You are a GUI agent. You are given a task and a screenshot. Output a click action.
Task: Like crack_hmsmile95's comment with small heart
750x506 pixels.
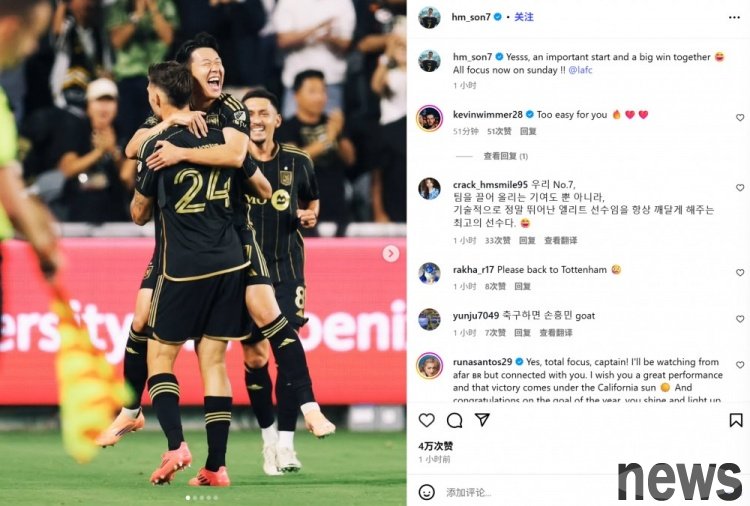740,187
